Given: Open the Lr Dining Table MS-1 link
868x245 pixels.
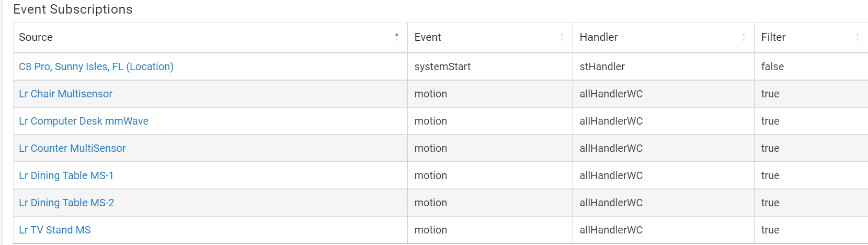Looking at the screenshot, I should point(66,175).
